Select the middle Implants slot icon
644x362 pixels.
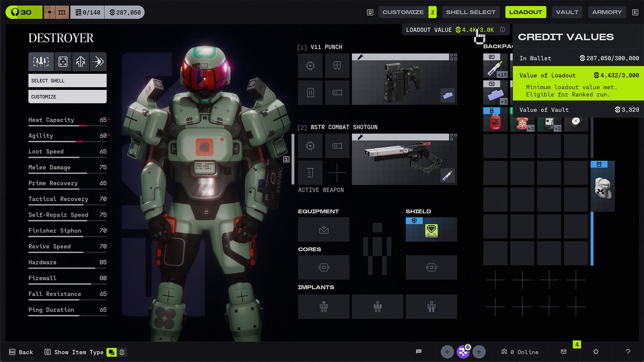pos(377,306)
